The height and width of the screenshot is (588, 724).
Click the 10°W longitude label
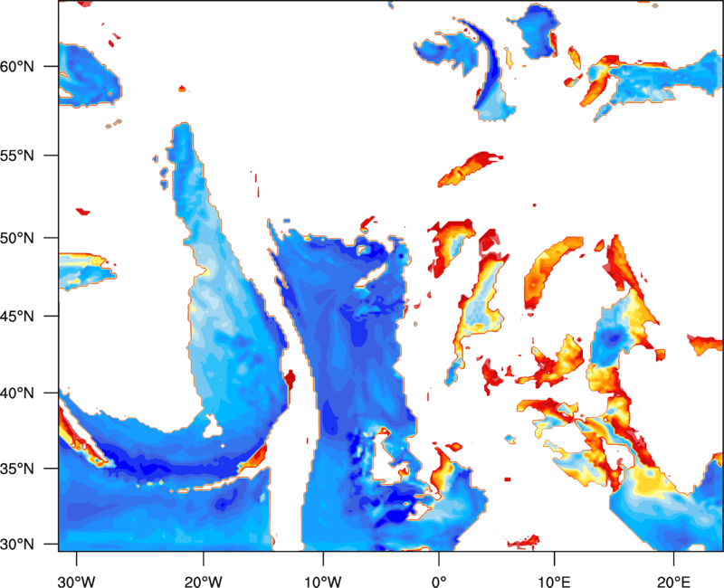(323, 582)
